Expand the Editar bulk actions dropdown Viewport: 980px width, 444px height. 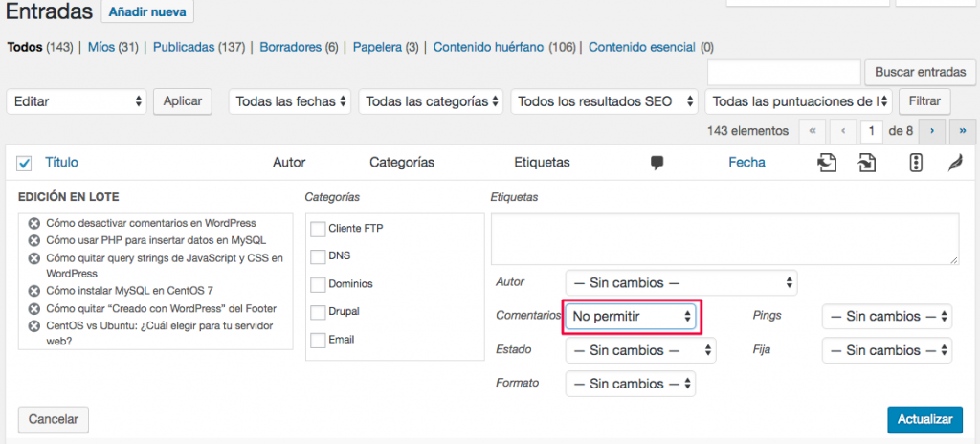[78, 101]
